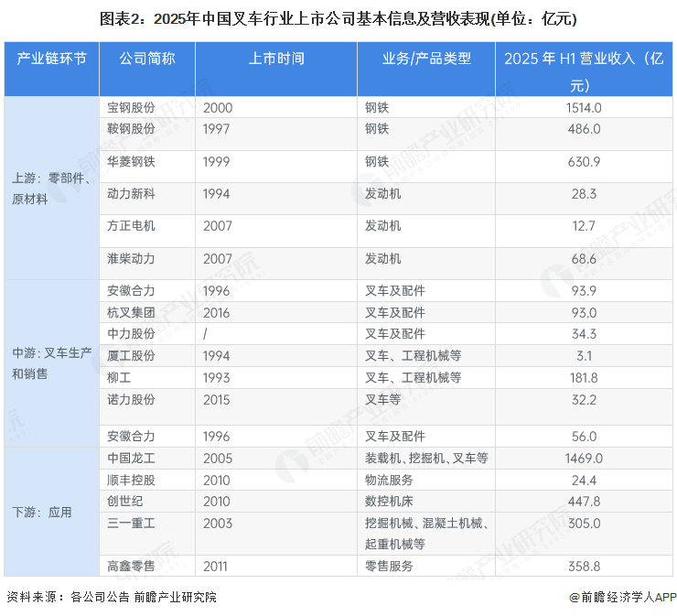
Task: Click revenue value 630.9
Action: pos(584,162)
